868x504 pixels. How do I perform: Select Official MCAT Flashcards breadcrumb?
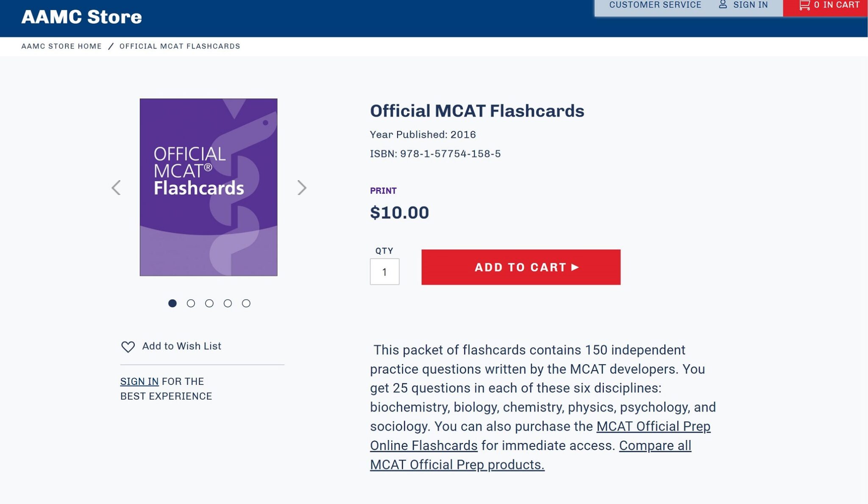[x=179, y=46]
